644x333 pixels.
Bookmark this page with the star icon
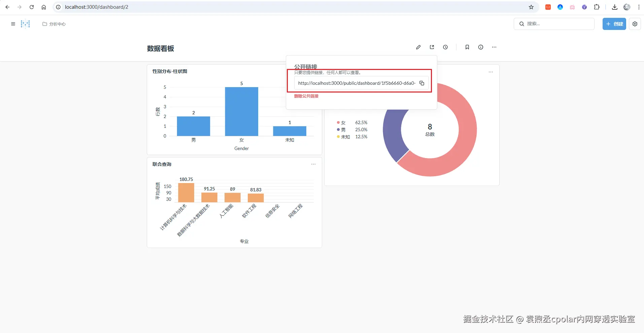531,7
